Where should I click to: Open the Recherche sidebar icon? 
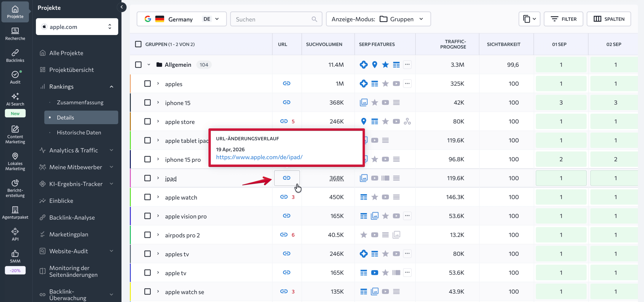pos(15,34)
